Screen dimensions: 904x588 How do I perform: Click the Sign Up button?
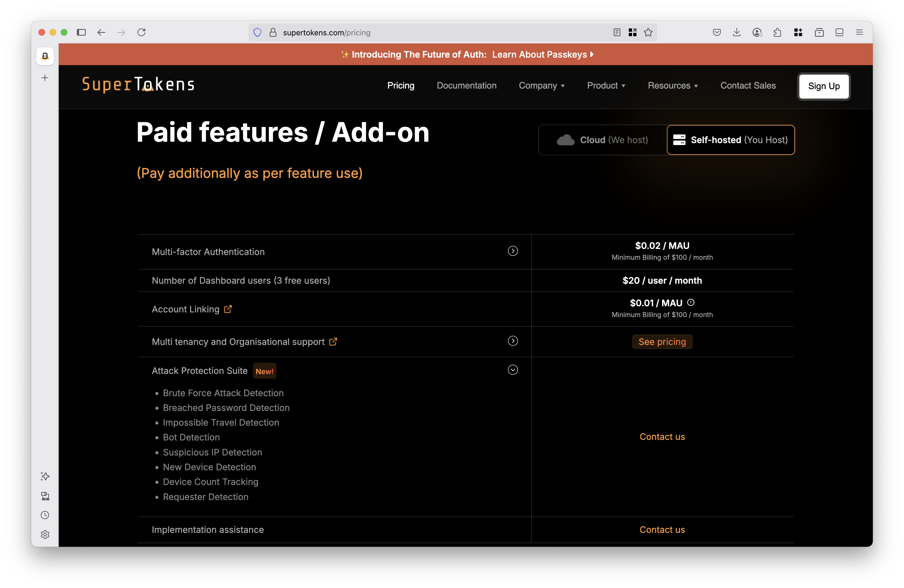pyautogui.click(x=824, y=86)
